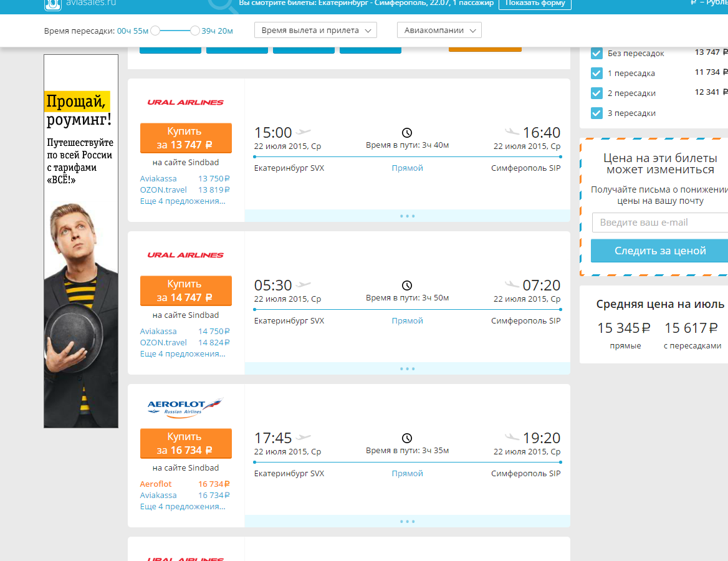The image size is (728, 561).
Task: Click the clock icon in the 17:45 flight
Action: (x=407, y=438)
